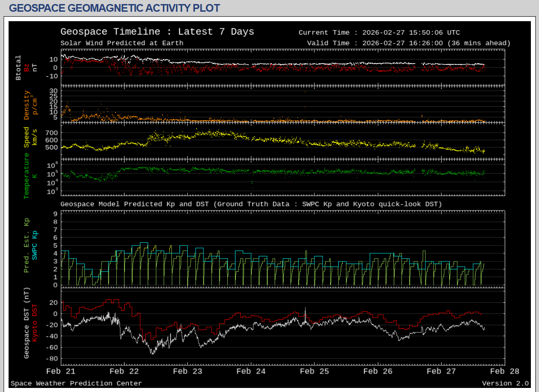The image size is (539, 392).
Task: Select the Feb 28 date tick label
Action: (x=505, y=371)
